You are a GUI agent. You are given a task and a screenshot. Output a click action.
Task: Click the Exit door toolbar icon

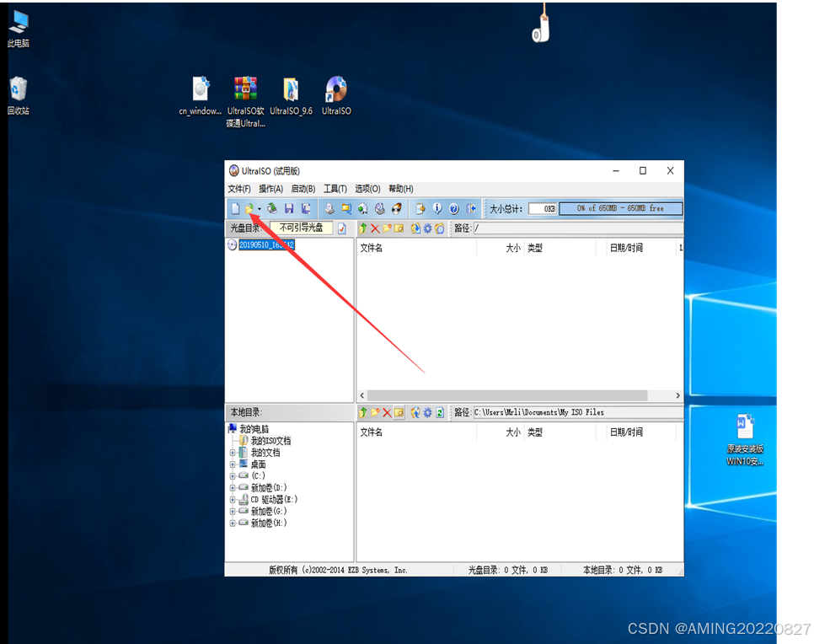click(471, 209)
